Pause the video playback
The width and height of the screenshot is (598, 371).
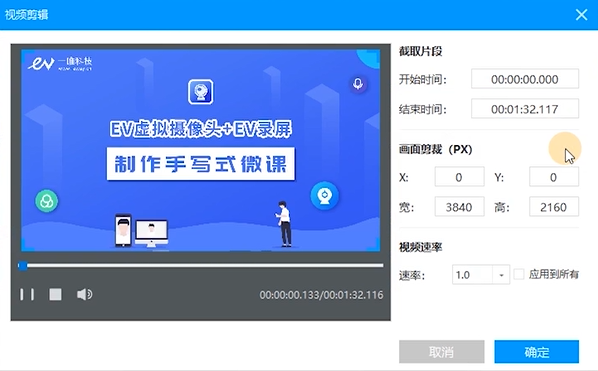[x=27, y=294]
